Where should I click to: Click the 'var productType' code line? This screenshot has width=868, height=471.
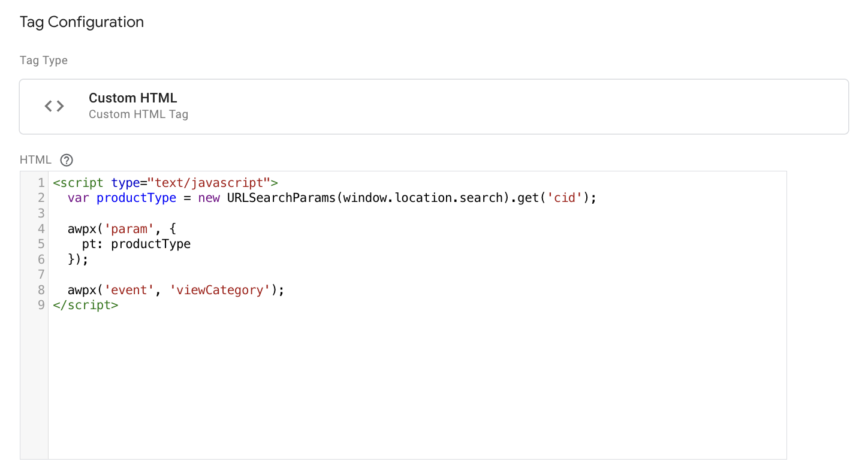coord(332,198)
